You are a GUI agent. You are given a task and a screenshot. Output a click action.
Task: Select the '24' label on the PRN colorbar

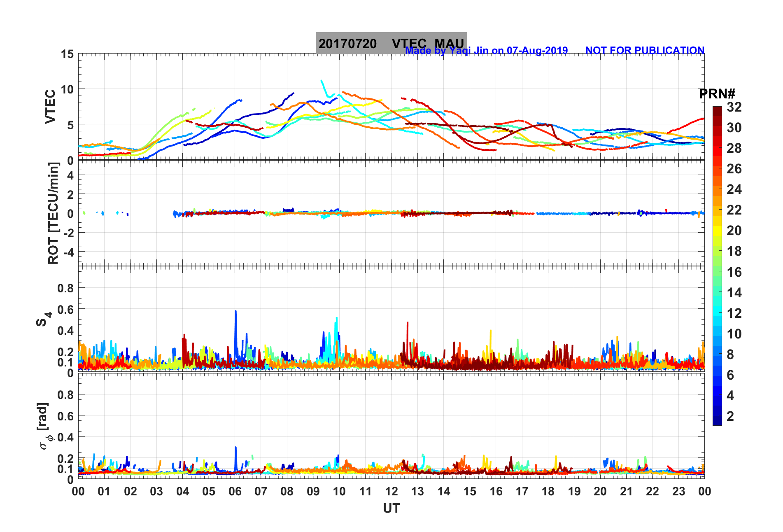[734, 189]
